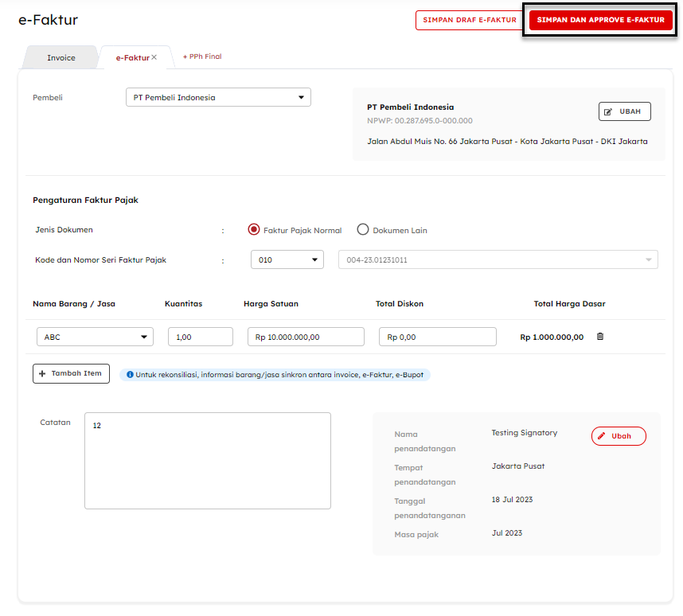
Task: Select Faktur Pajak Normal radio button
Action: [254, 230]
